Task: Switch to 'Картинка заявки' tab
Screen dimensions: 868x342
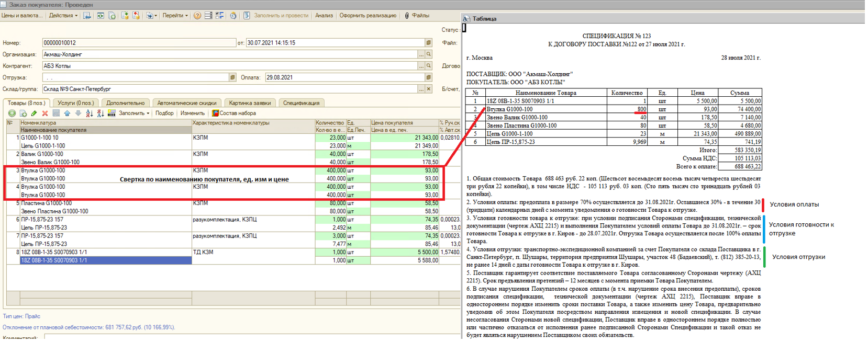Action: (x=250, y=103)
